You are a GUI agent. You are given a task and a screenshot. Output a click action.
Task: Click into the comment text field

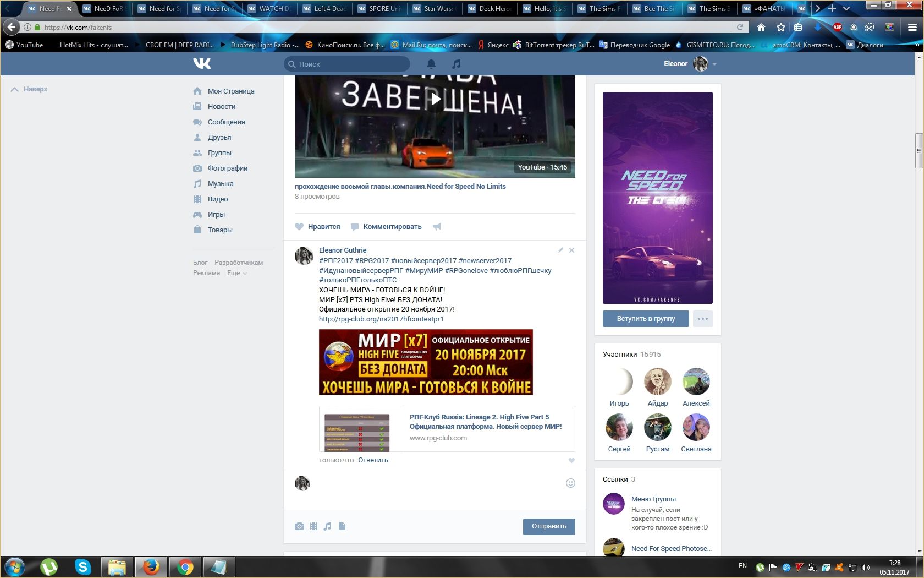[437, 490]
